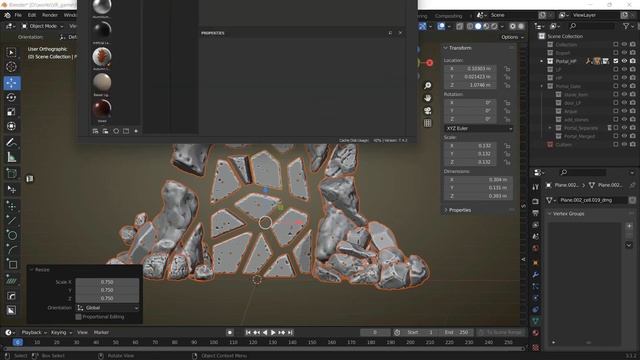Select the Rotate tool in toolbar

point(11,97)
